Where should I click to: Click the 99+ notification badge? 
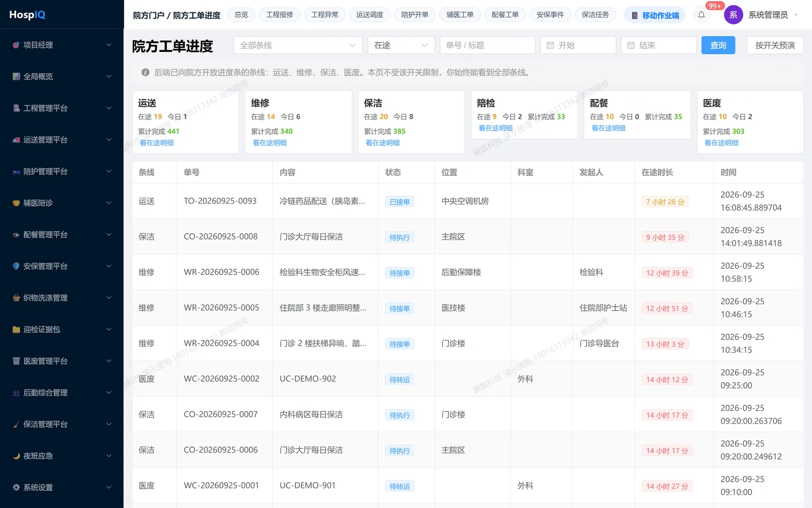click(715, 6)
